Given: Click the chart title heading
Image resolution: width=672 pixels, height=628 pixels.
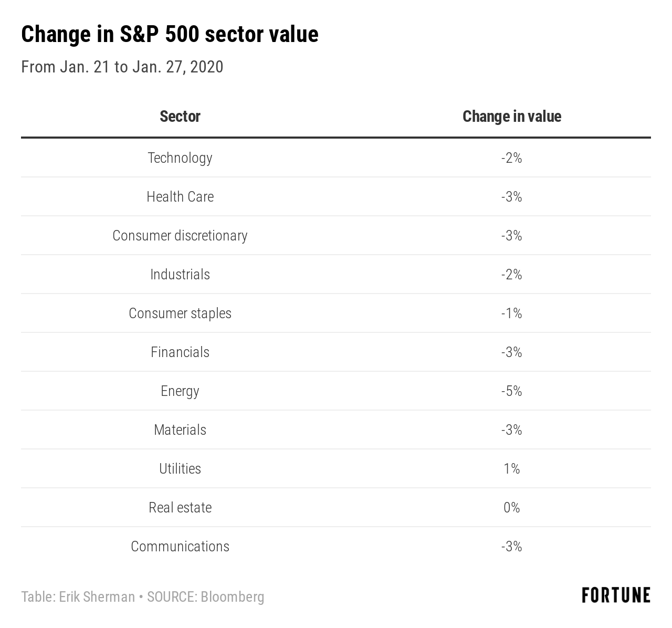Looking at the screenshot, I should coord(170,35).
